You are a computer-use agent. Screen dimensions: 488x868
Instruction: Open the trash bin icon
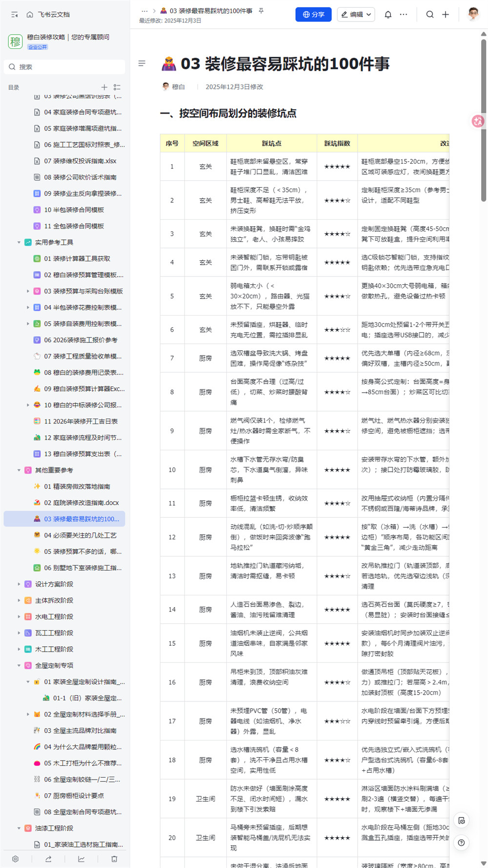[x=114, y=859]
